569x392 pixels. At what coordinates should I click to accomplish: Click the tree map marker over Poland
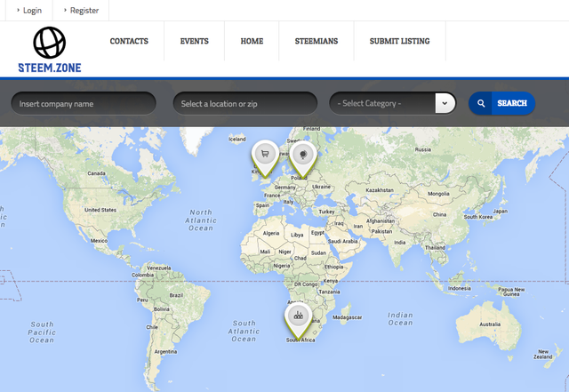coord(302,159)
